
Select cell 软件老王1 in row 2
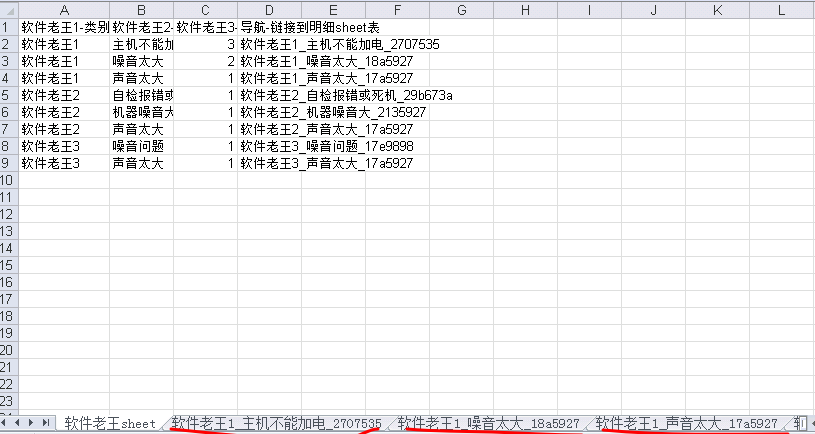pos(64,44)
